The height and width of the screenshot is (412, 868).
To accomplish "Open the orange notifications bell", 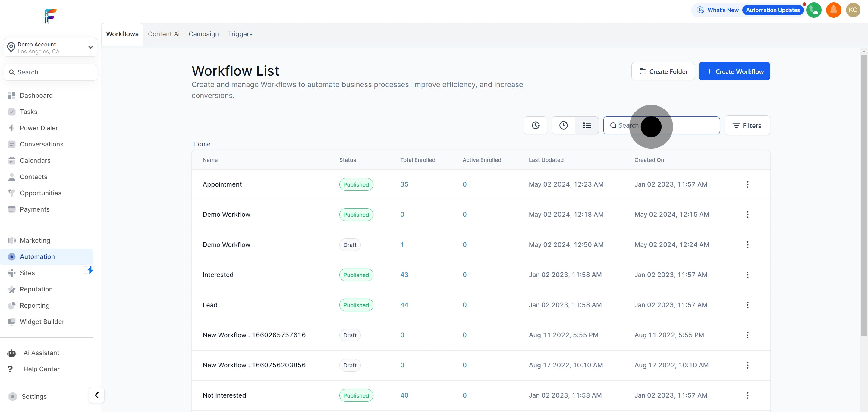I will click(833, 10).
